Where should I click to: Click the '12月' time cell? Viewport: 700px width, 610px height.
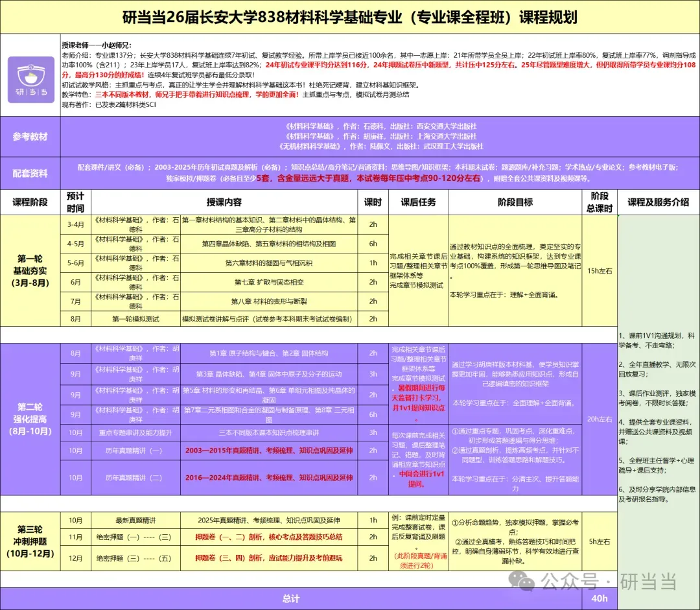(75, 558)
